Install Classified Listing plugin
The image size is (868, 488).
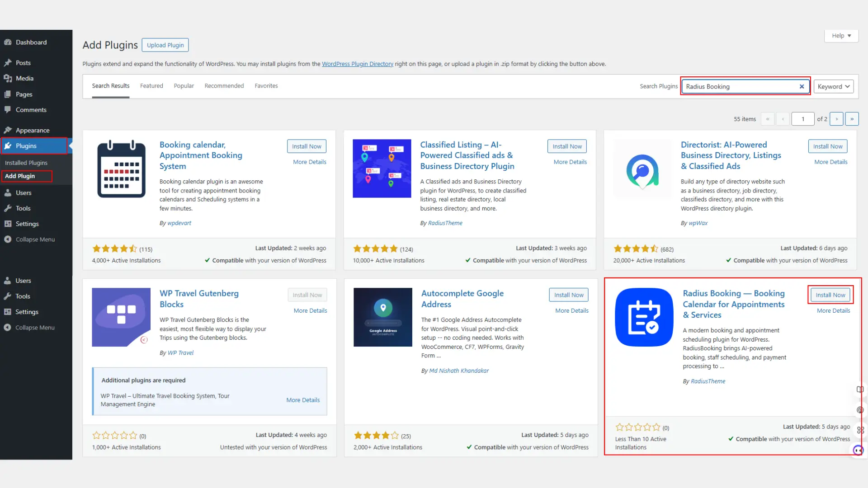567,146
